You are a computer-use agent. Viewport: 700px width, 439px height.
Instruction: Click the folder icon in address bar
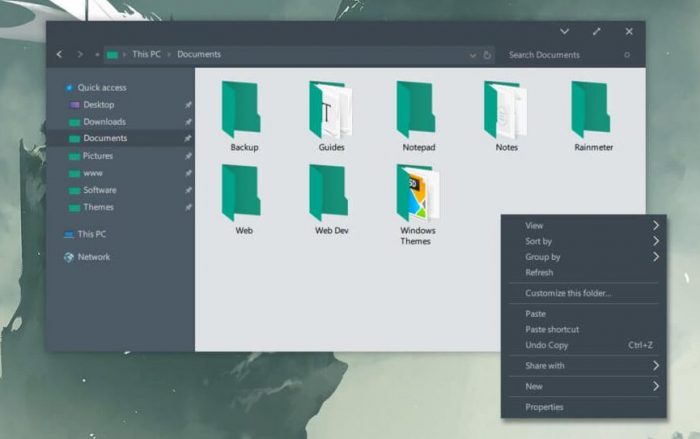[x=112, y=55]
